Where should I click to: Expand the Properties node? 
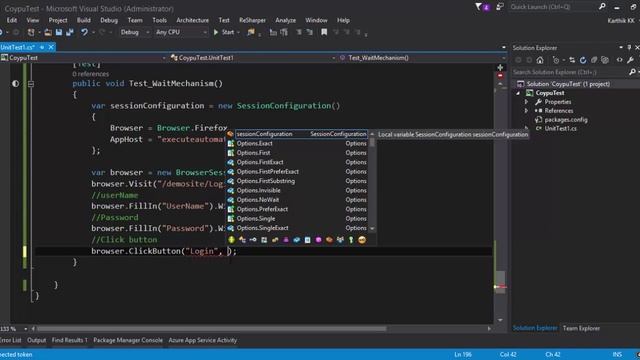(x=526, y=102)
